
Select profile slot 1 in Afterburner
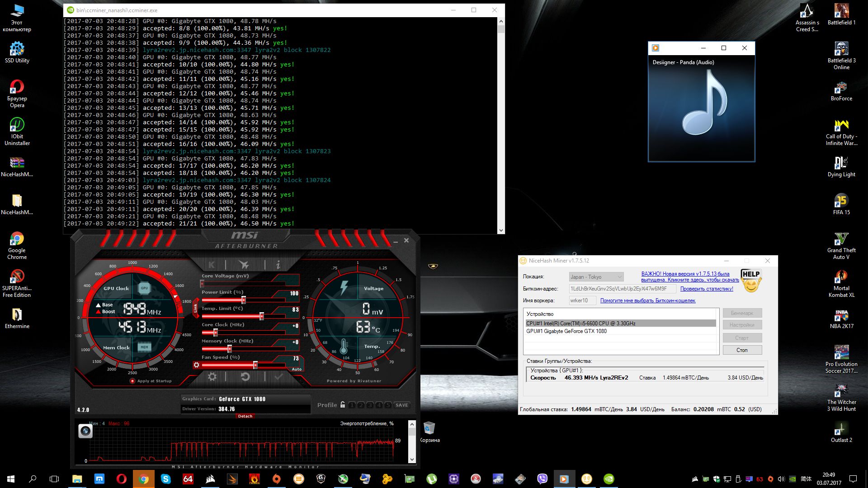352,405
